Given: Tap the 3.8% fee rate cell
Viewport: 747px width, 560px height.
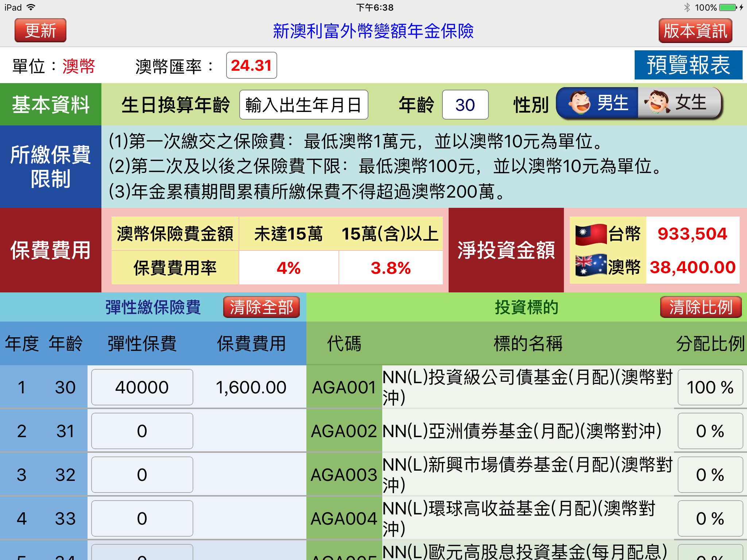Looking at the screenshot, I should [391, 268].
